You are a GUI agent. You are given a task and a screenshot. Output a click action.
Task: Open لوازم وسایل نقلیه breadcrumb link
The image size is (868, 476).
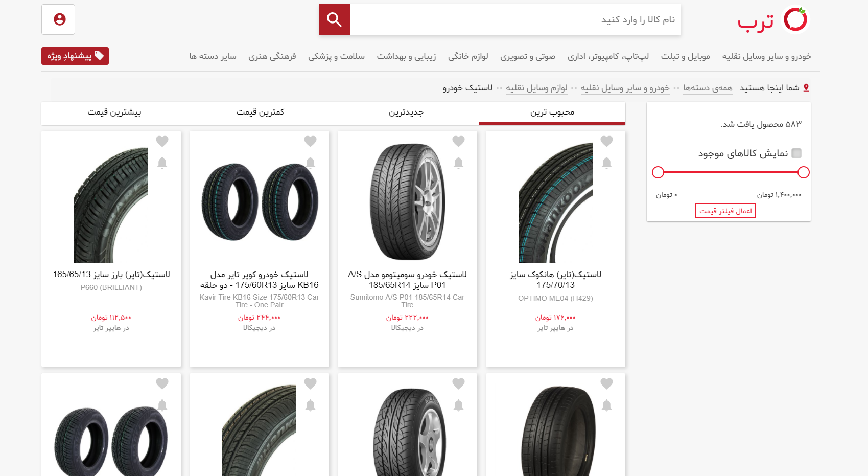coord(536,88)
